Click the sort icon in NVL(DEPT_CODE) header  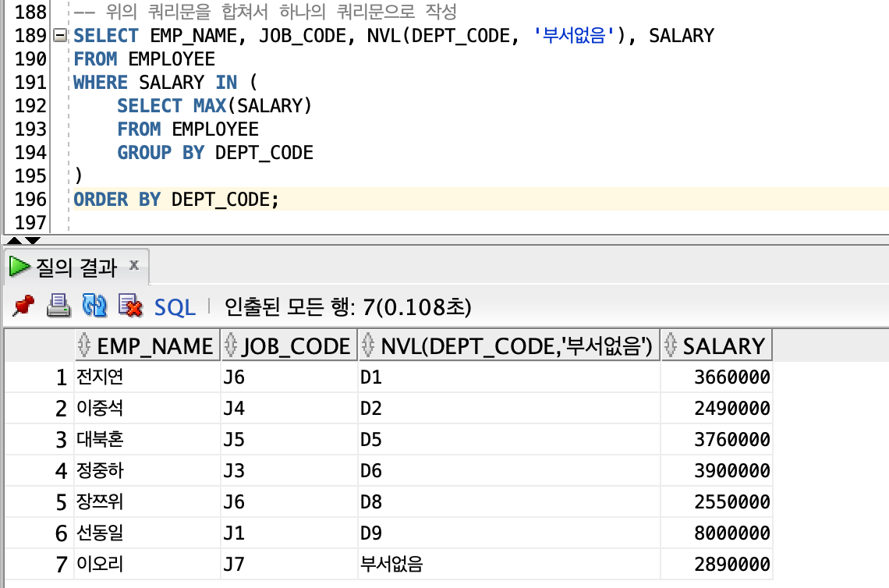[x=367, y=345]
